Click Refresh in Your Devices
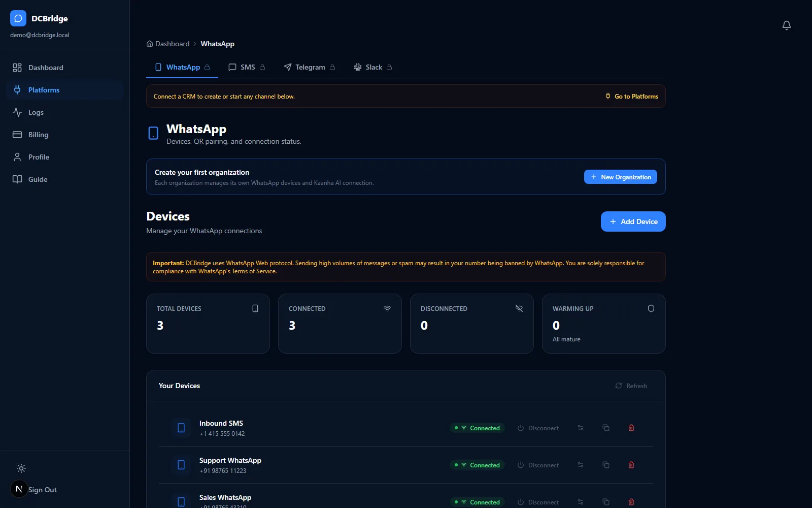The height and width of the screenshot is (508, 812). [x=631, y=386]
